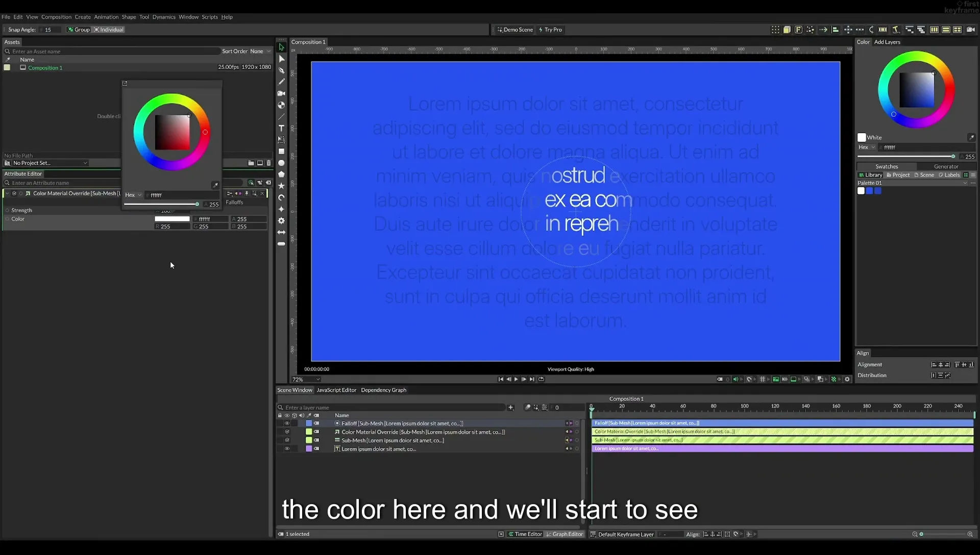The height and width of the screenshot is (555, 980).
Task: Select the Text tool in toolbar
Action: point(281,128)
